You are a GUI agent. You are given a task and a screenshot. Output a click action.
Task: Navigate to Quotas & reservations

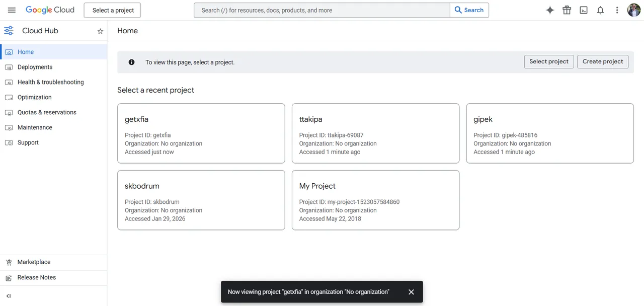pyautogui.click(x=47, y=112)
